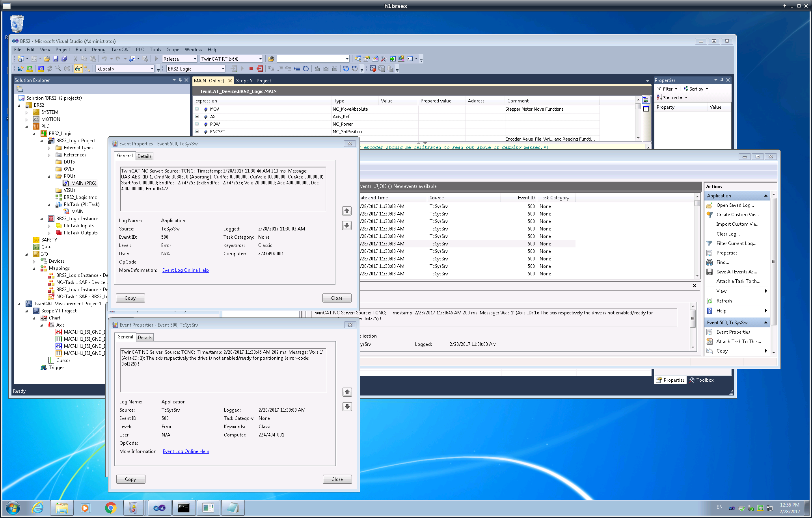Expand the MOV watch expression row
Viewport: 812px width, 518px height.
coord(197,109)
